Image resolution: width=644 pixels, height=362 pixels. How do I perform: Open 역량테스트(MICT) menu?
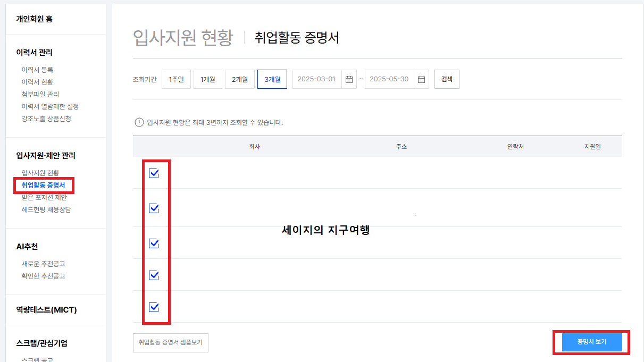46,310
